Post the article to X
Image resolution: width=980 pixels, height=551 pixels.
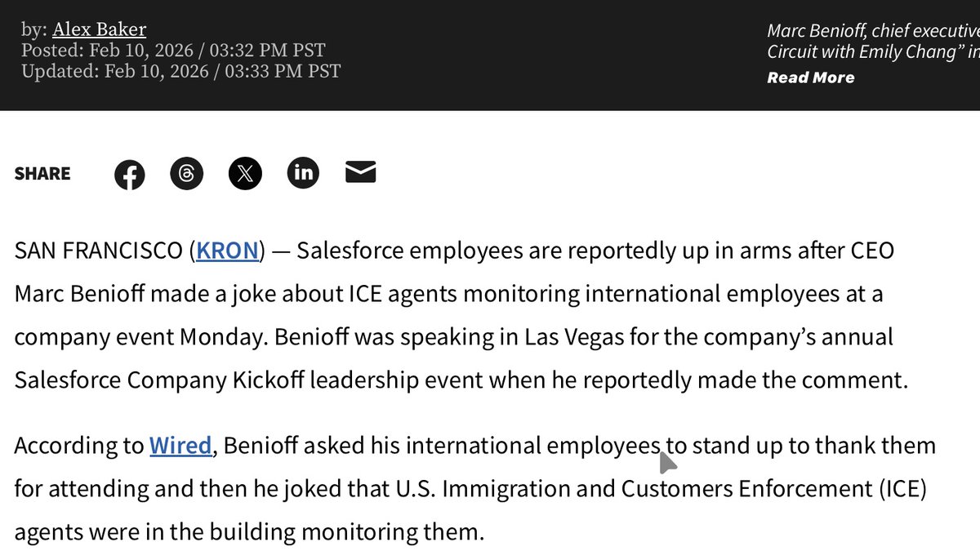coord(245,173)
